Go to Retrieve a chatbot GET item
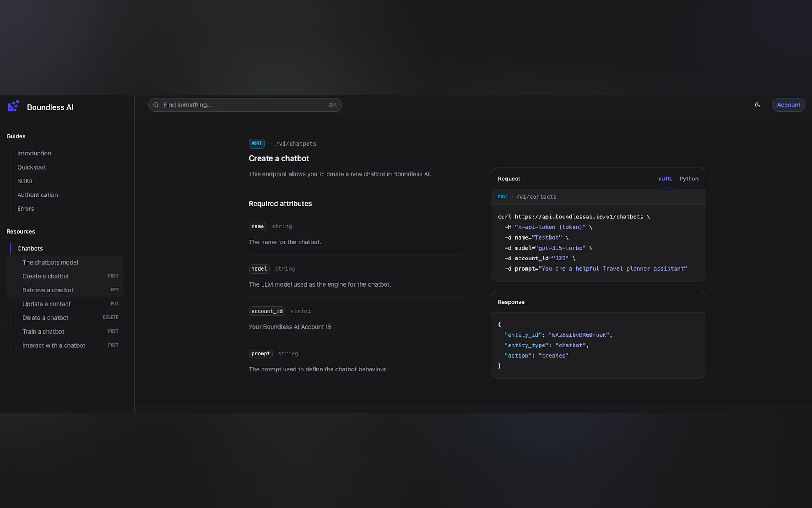The width and height of the screenshot is (812, 508). point(48,290)
